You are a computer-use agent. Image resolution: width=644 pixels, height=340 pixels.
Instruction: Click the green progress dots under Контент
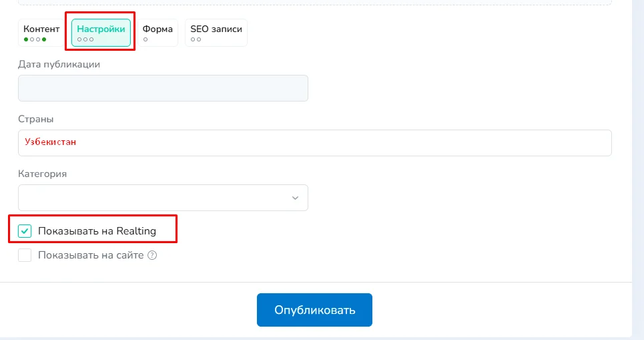click(x=35, y=40)
